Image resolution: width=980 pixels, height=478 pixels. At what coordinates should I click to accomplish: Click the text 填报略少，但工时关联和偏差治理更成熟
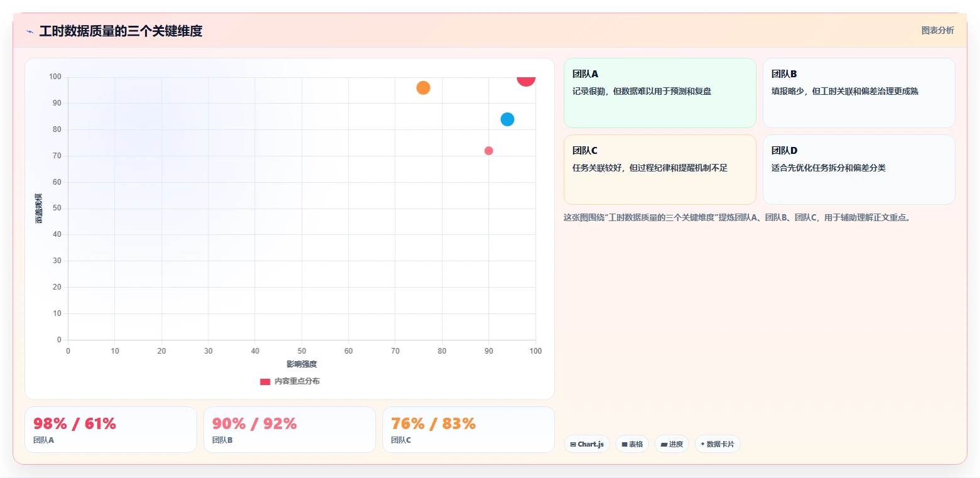point(844,91)
